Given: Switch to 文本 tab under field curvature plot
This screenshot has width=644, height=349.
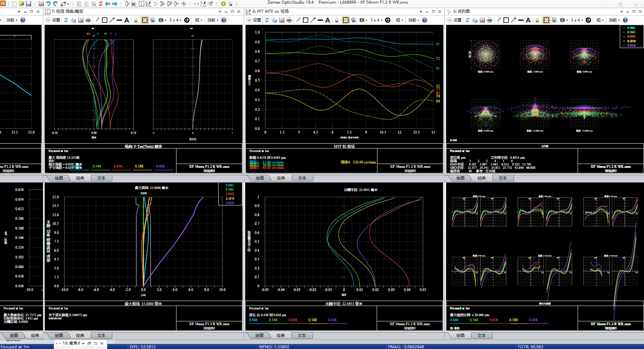Looking at the screenshot, I should click(101, 178).
